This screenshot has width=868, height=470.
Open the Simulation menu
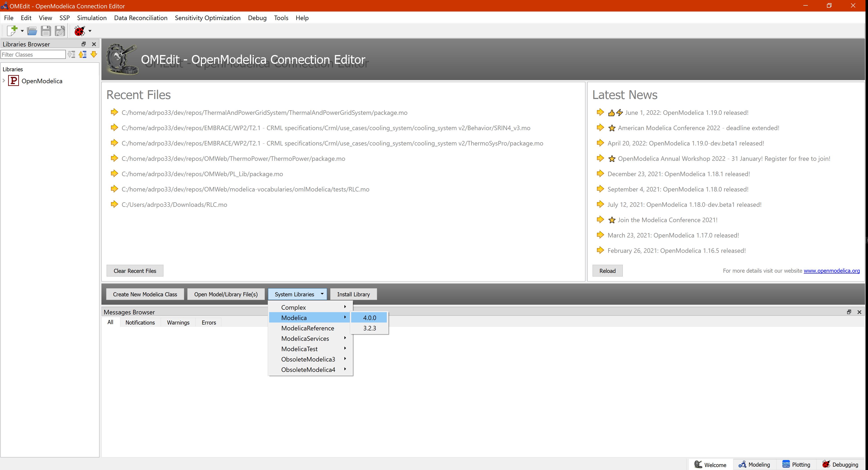click(92, 18)
